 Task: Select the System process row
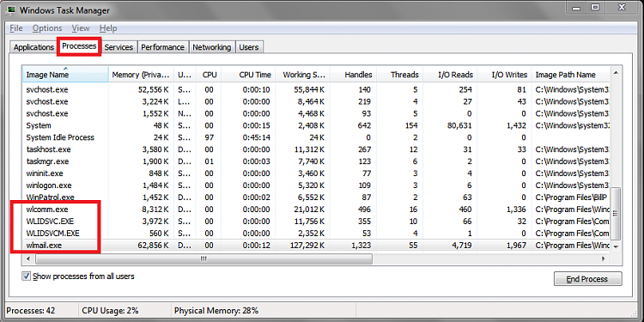pyautogui.click(x=317, y=125)
